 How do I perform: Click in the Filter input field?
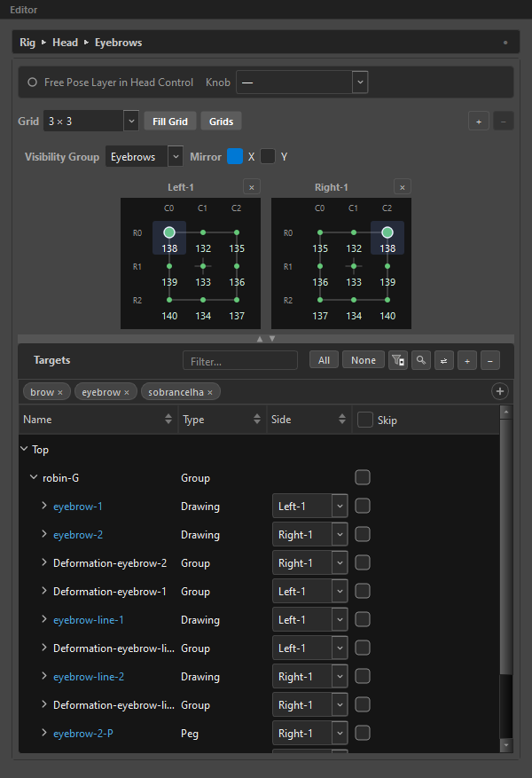[240, 361]
